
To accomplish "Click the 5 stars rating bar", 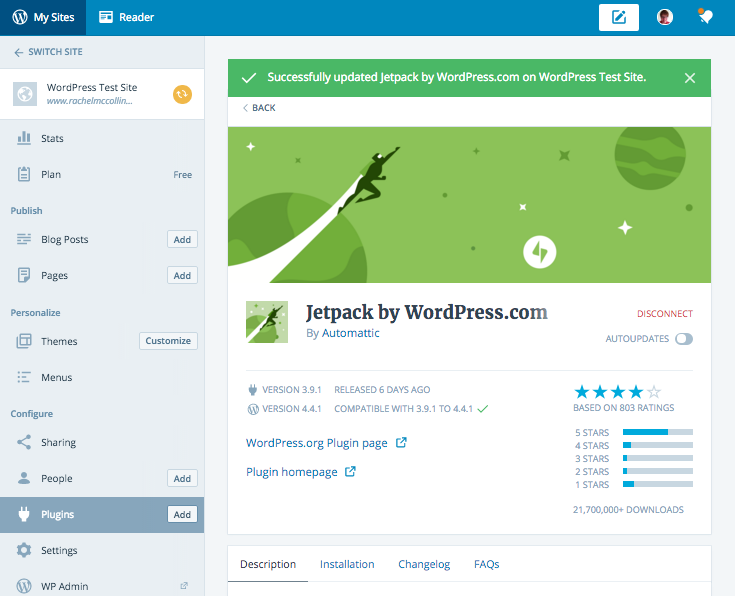I will coord(658,432).
